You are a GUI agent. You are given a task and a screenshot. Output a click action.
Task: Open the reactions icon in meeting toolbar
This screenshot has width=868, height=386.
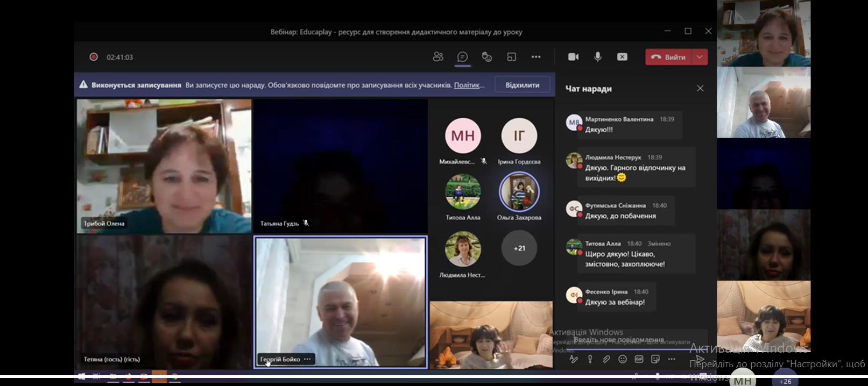pyautogui.click(x=487, y=57)
